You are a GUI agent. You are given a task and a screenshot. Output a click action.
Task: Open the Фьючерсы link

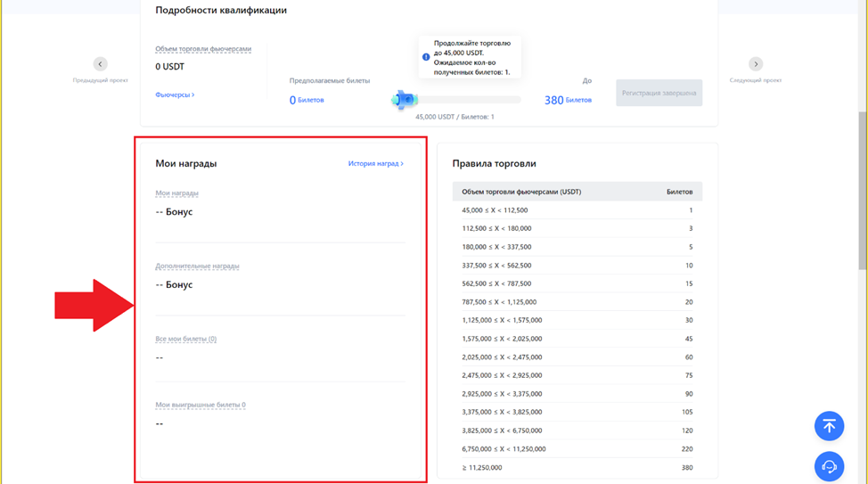(x=175, y=94)
